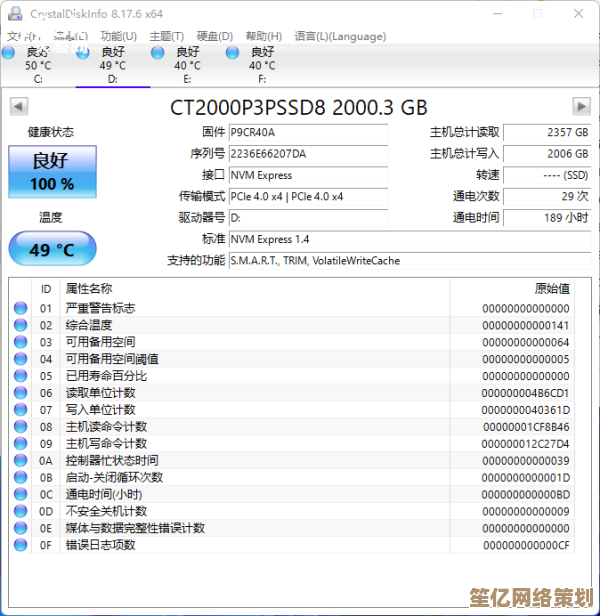Click the ID column header
600x616 pixels.
pyautogui.click(x=46, y=289)
